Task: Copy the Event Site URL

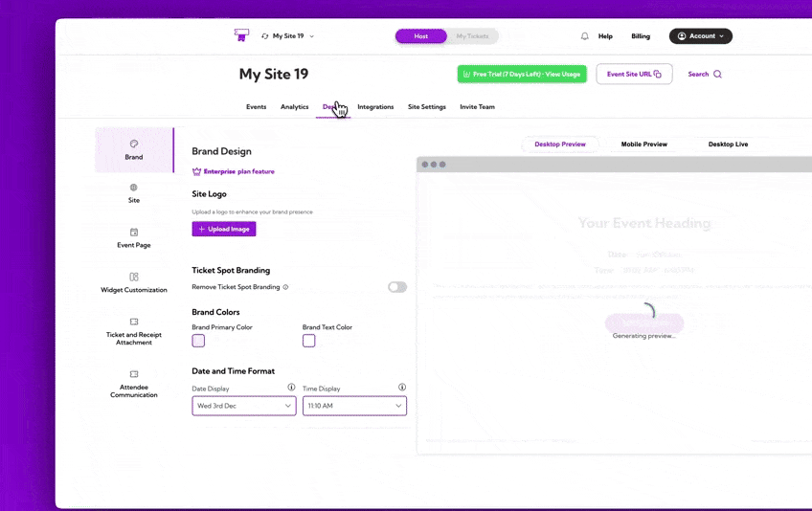Action: [634, 74]
